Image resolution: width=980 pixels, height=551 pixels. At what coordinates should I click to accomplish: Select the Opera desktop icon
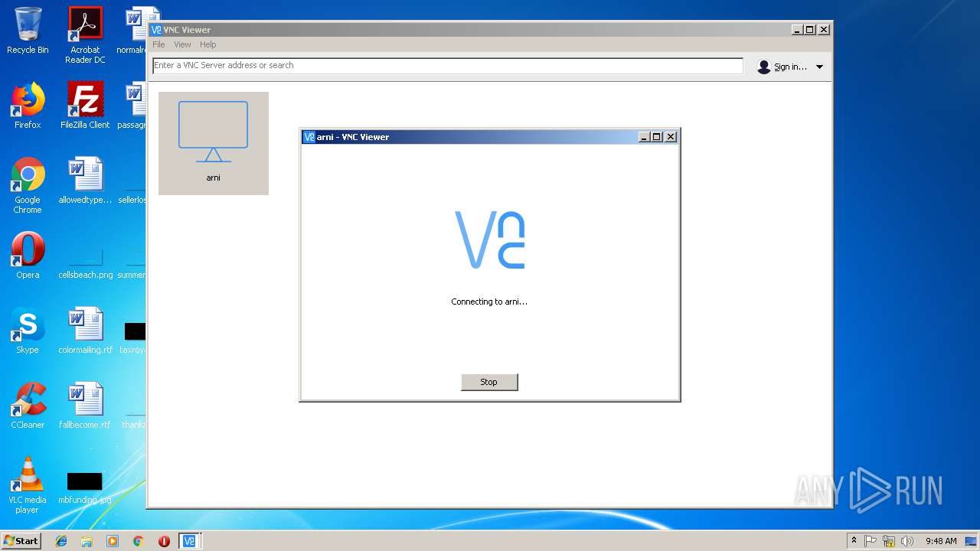tap(28, 256)
